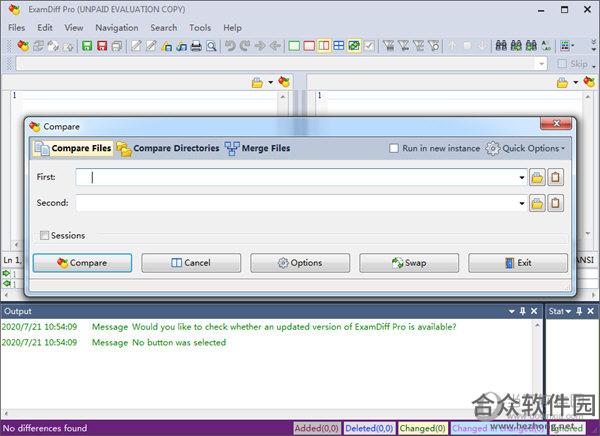The width and height of the screenshot is (600, 436).
Task: Click next difference green arrow in bottom pane
Action: [x=7, y=273]
